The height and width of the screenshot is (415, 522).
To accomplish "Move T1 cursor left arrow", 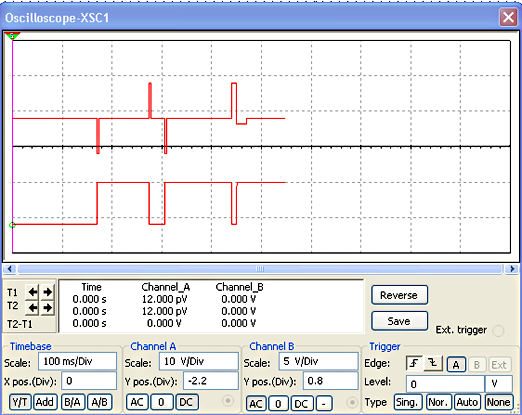I will [x=33, y=292].
